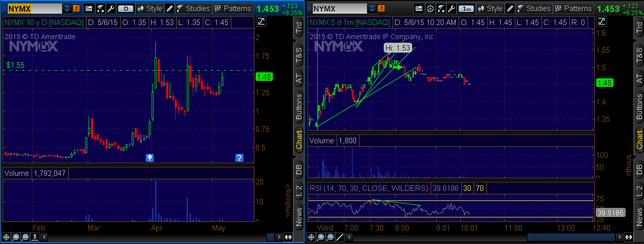The image size is (644, 244).
Task: Click the share icon in left chart toolbar
Action: click(x=89, y=9)
